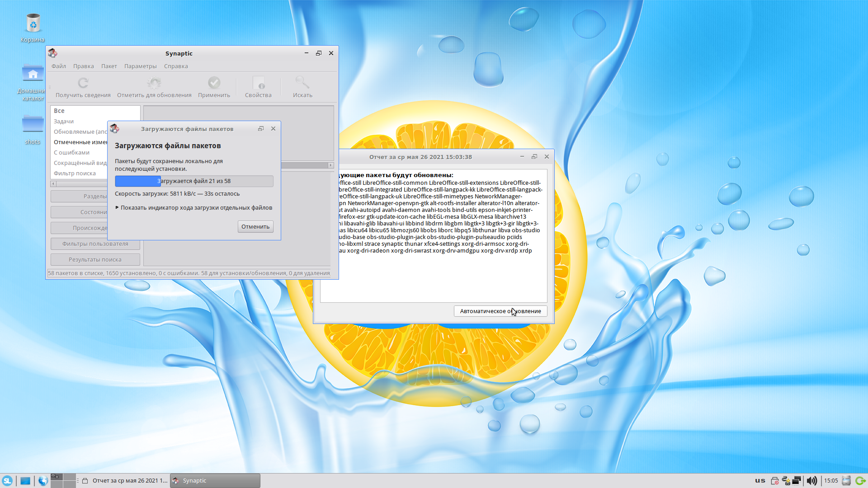
Task: Click Отметить для обновления toolbar icon
Action: point(154,83)
